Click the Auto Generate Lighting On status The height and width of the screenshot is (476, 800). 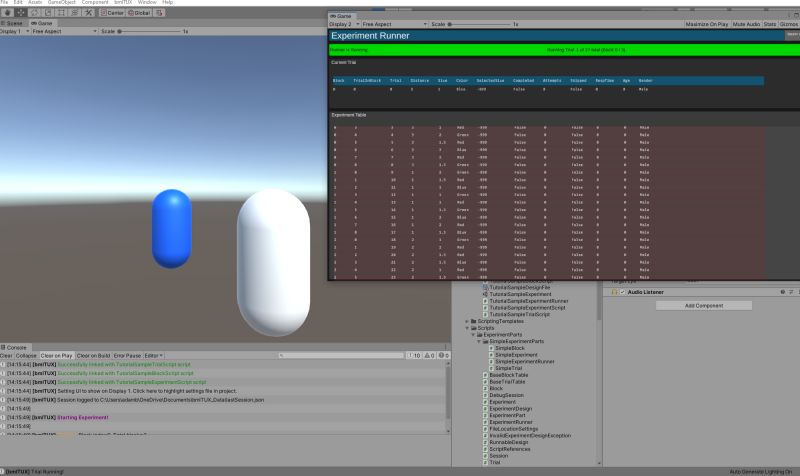[760, 472]
